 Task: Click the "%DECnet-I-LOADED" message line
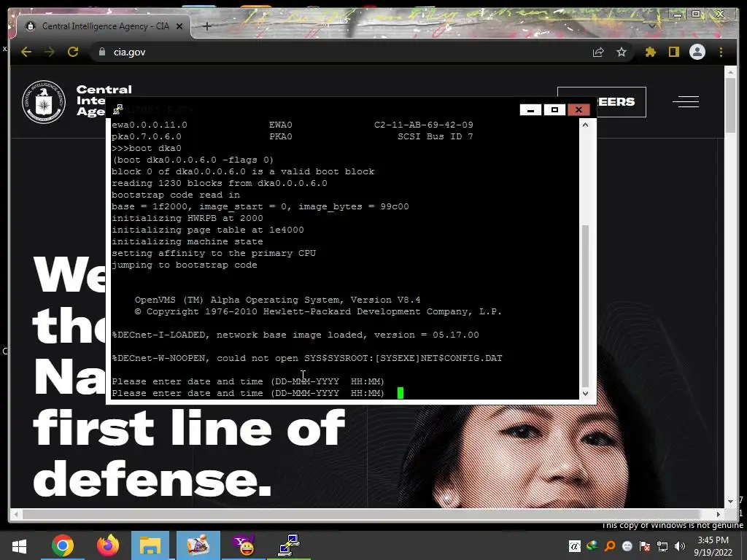pyautogui.click(x=295, y=335)
